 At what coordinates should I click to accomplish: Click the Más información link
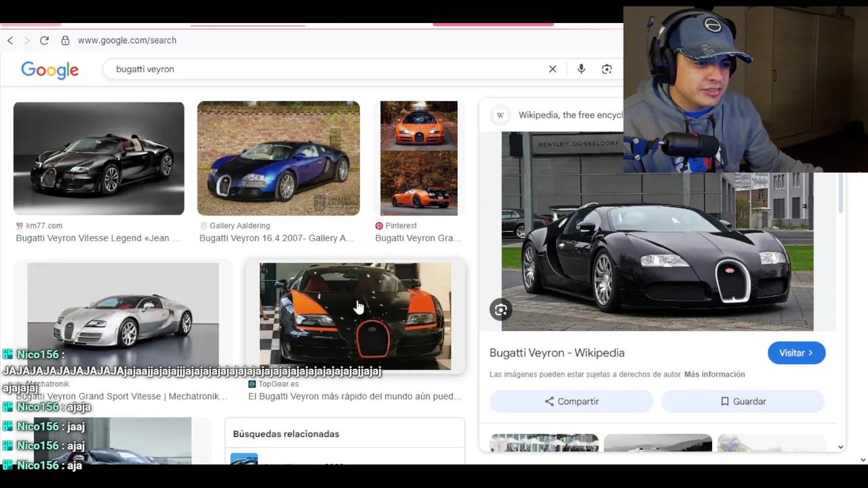coord(715,374)
